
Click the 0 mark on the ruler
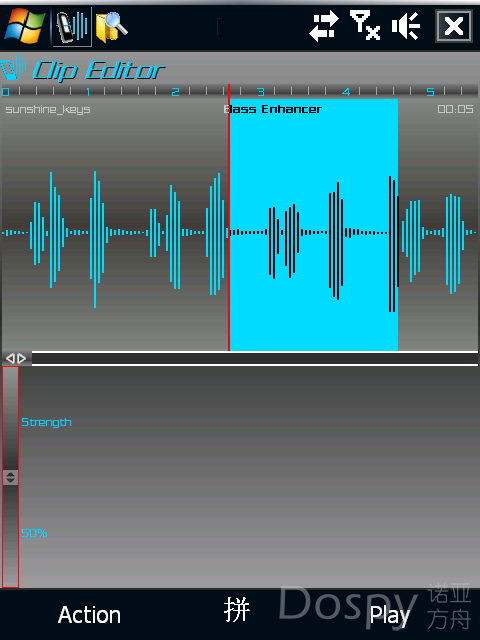click(x=5, y=92)
